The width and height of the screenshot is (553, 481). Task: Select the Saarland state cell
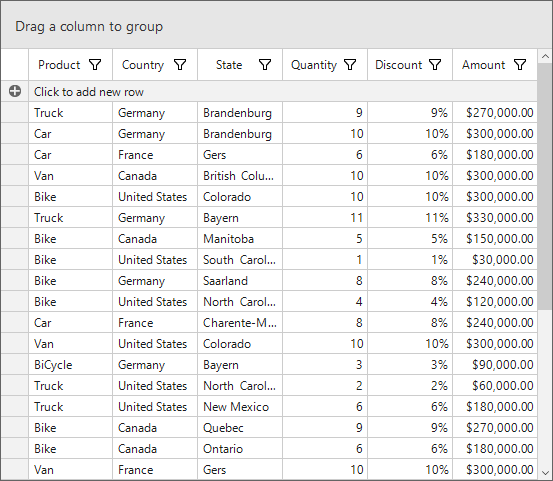(x=240, y=281)
